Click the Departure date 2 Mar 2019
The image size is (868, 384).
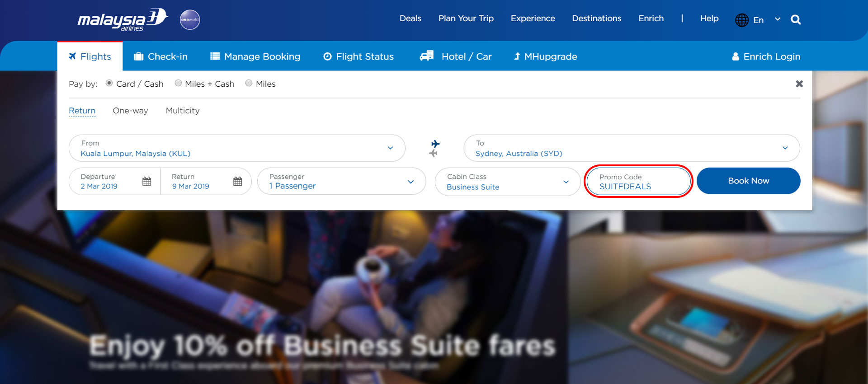coord(99,186)
